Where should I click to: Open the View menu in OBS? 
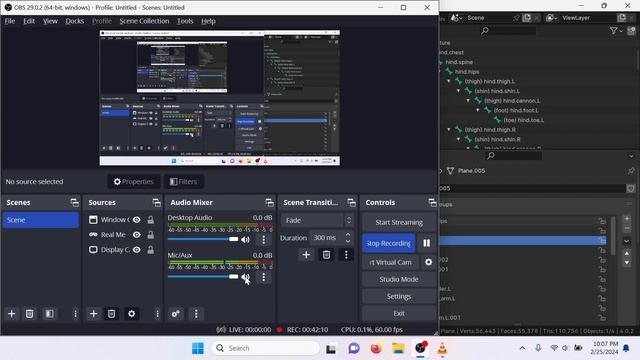50,21
